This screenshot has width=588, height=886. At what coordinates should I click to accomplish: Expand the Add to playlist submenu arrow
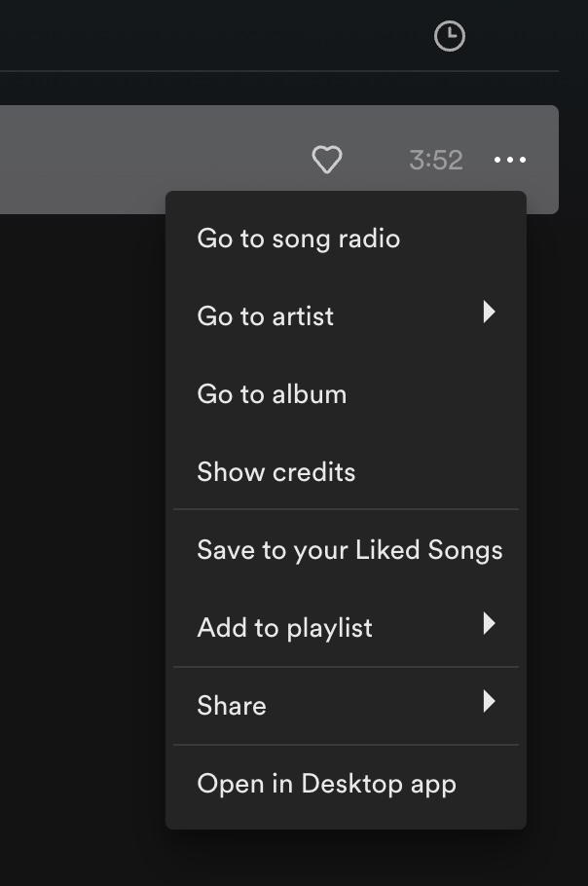click(489, 624)
